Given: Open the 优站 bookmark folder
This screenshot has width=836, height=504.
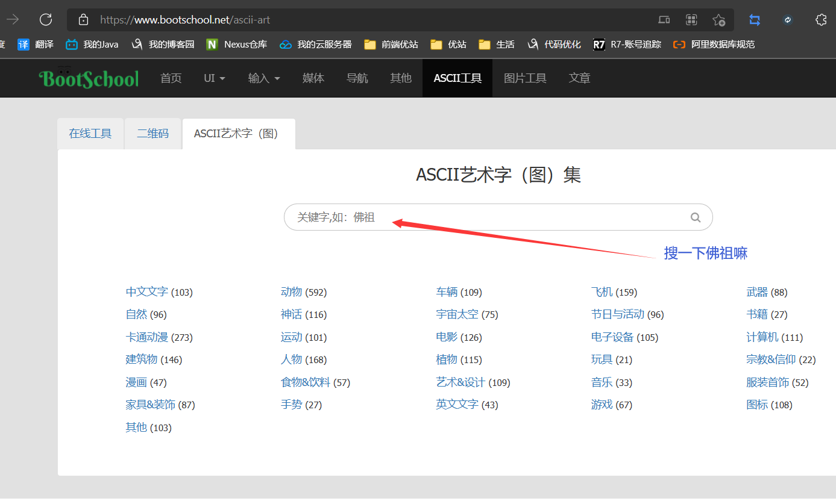Looking at the screenshot, I should [x=448, y=45].
